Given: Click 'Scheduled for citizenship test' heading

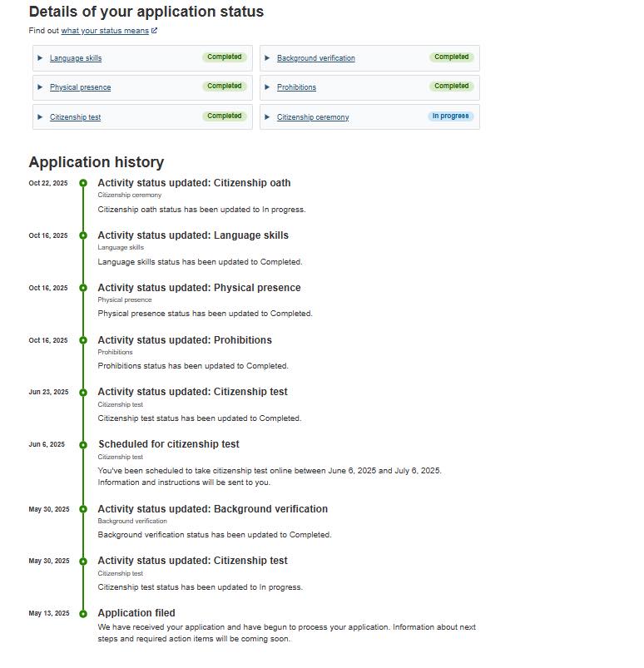Looking at the screenshot, I should (169, 444).
